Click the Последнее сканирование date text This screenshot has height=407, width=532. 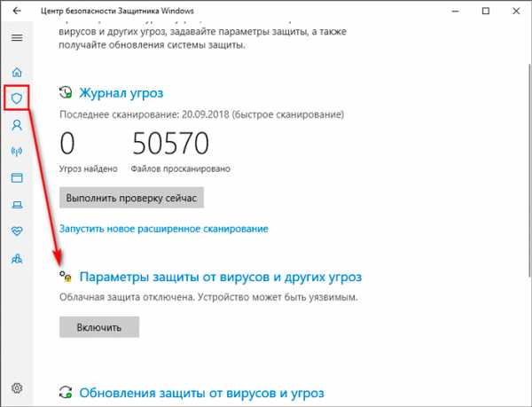click(x=201, y=114)
